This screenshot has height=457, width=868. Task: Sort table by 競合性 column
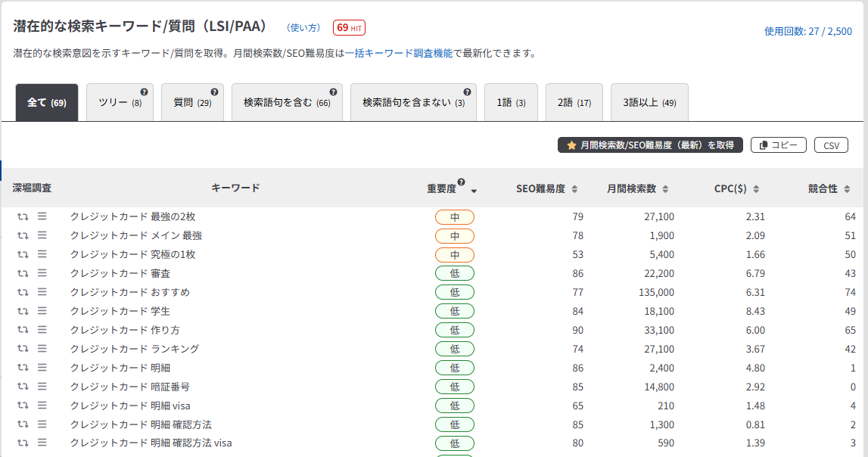click(847, 189)
